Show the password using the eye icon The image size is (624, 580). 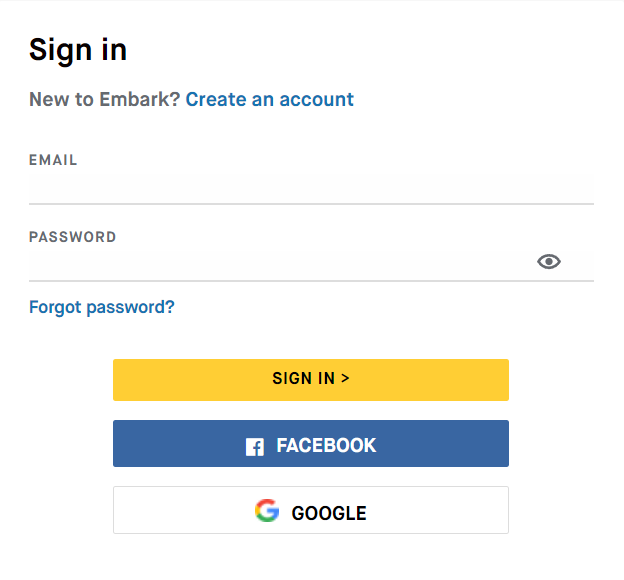tap(549, 262)
